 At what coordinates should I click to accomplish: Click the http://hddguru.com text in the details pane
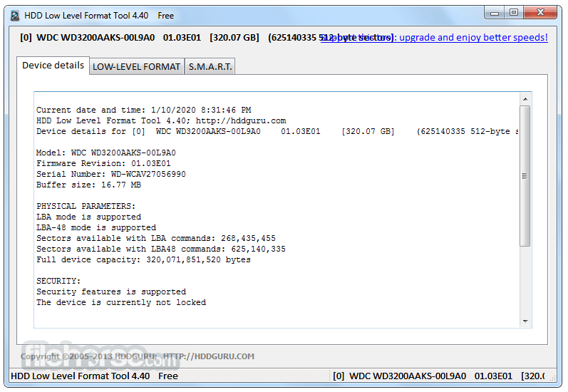(x=241, y=121)
